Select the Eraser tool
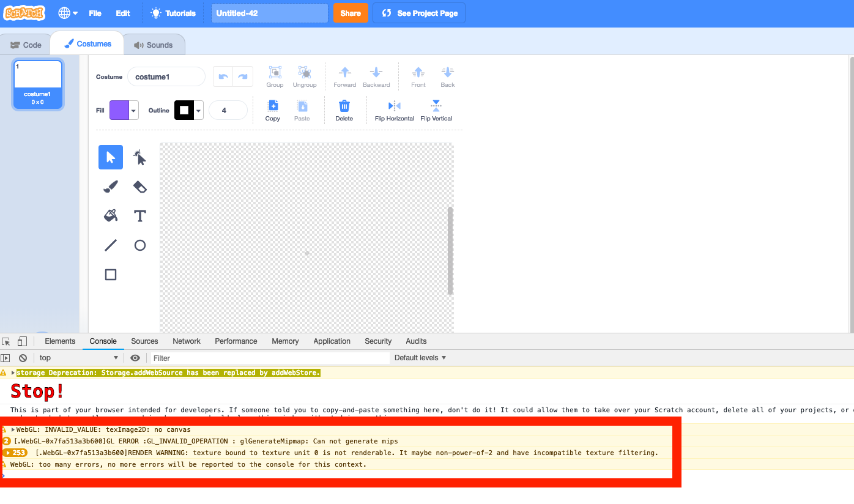This screenshot has width=854, height=504. [x=139, y=187]
